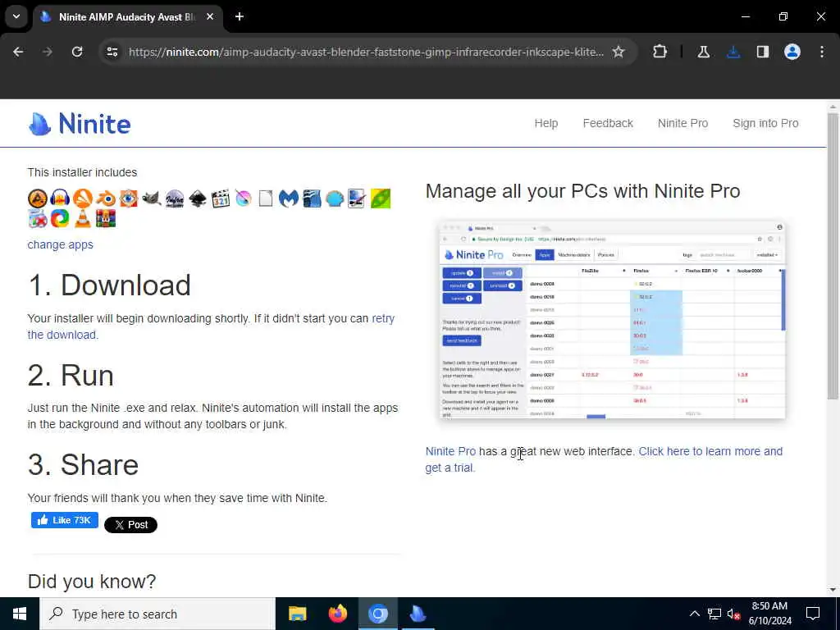Screen dimensions: 840x630
Task: Go back to previous page
Action: pos(18,52)
